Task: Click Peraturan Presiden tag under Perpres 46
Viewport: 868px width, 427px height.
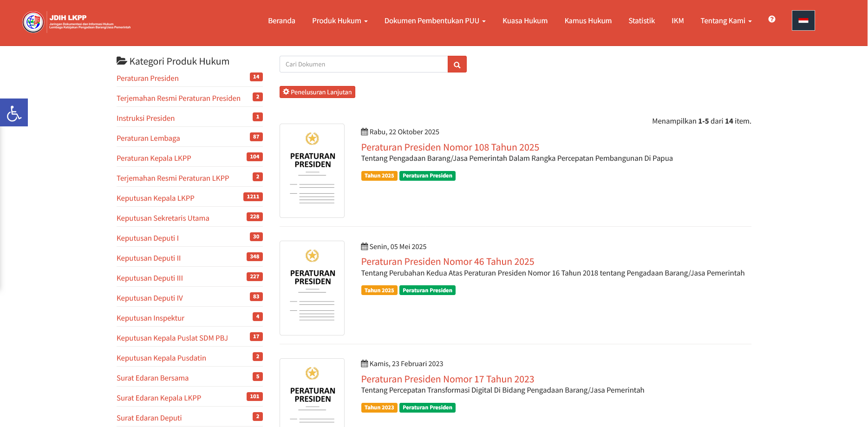Action: point(427,290)
